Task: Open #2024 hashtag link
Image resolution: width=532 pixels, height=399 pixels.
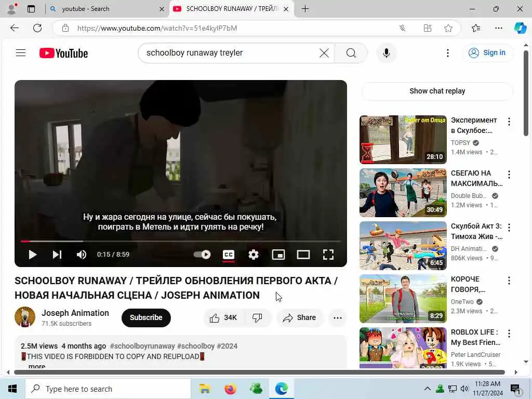Action: coord(227,346)
